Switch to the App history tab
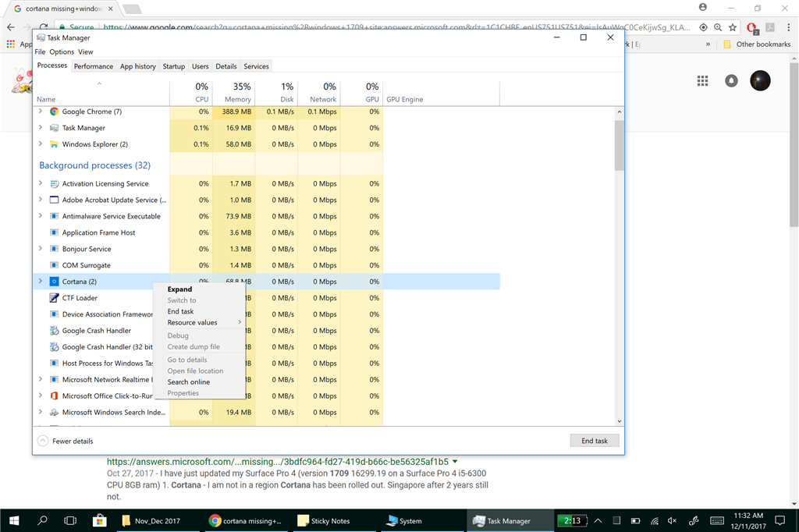The image size is (799, 532). click(x=138, y=66)
